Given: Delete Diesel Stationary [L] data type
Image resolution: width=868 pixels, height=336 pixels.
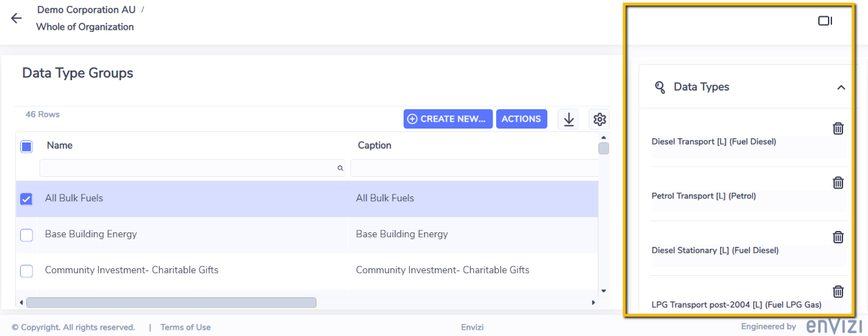Looking at the screenshot, I should pyautogui.click(x=838, y=237).
